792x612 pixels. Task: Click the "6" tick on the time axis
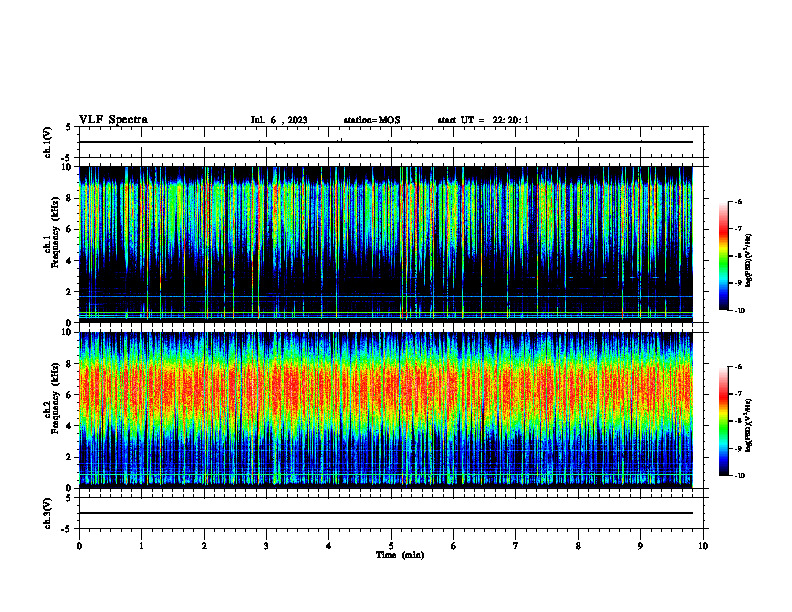coord(454,546)
